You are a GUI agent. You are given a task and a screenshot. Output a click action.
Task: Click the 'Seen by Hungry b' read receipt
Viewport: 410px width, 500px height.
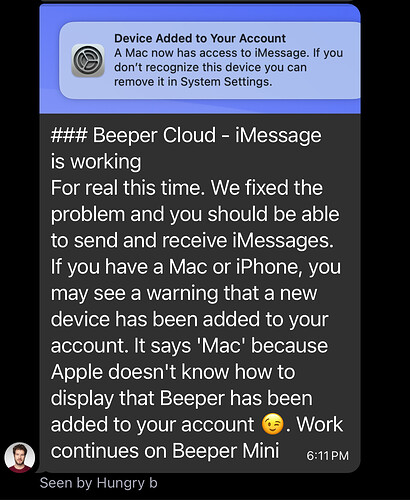tap(98, 483)
